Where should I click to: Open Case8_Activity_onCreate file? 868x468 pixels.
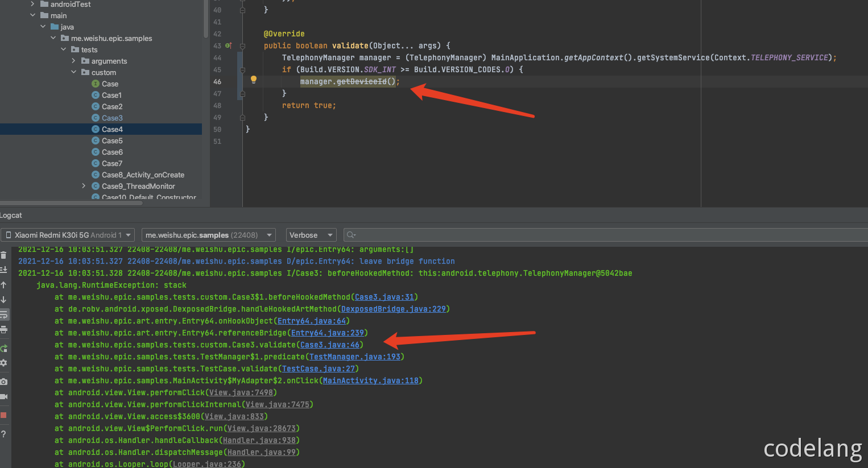coord(143,175)
